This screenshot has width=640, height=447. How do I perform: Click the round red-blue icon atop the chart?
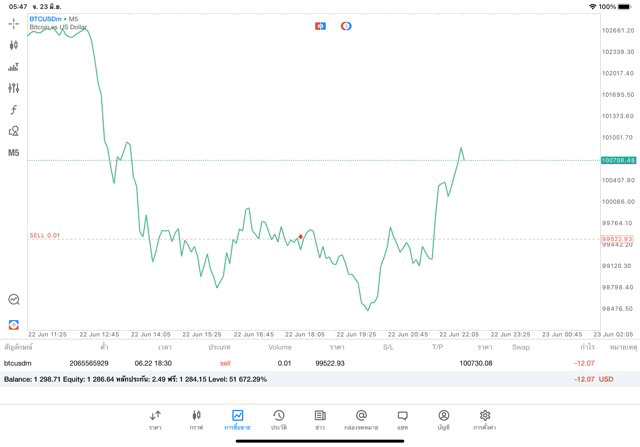(346, 25)
